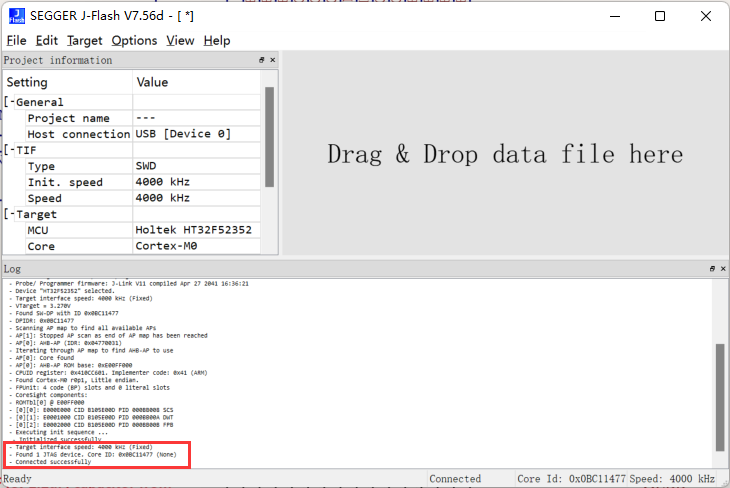Close the Log panel
This screenshot has width=730, height=488.
[x=722, y=269]
